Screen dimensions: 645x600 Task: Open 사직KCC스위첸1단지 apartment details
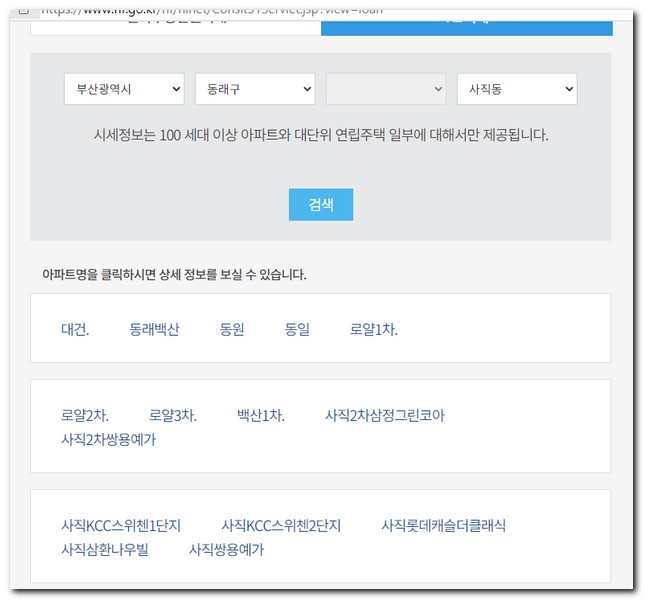121,525
